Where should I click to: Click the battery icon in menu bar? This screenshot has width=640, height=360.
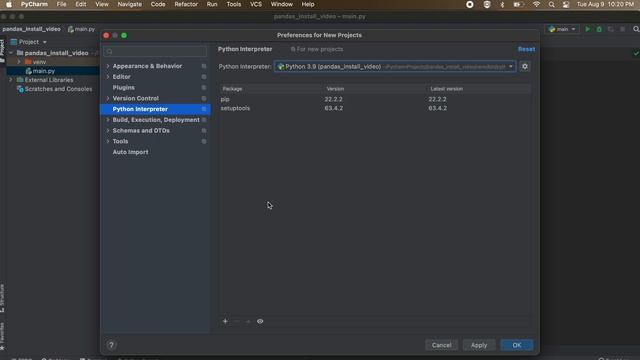(518, 4)
